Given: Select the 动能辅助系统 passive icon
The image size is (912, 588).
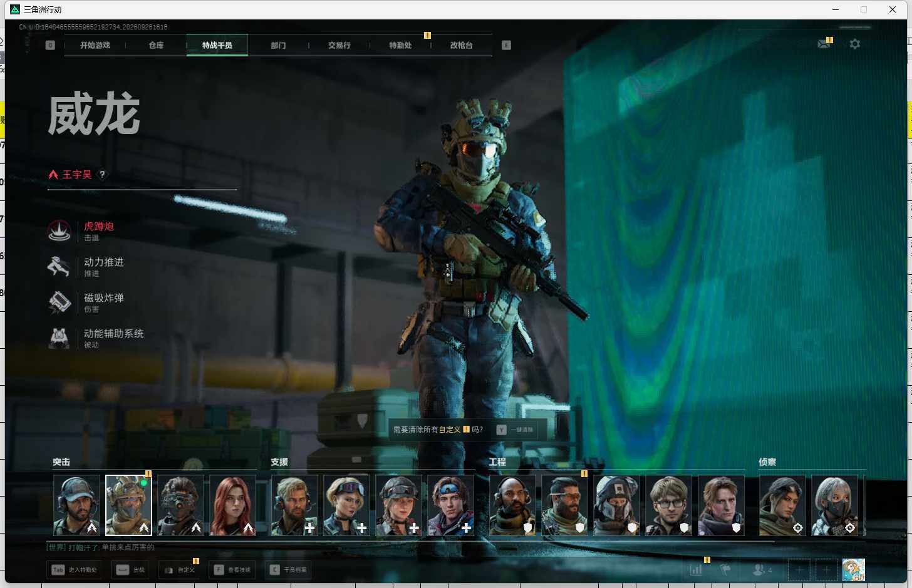Looking at the screenshot, I should [60, 338].
